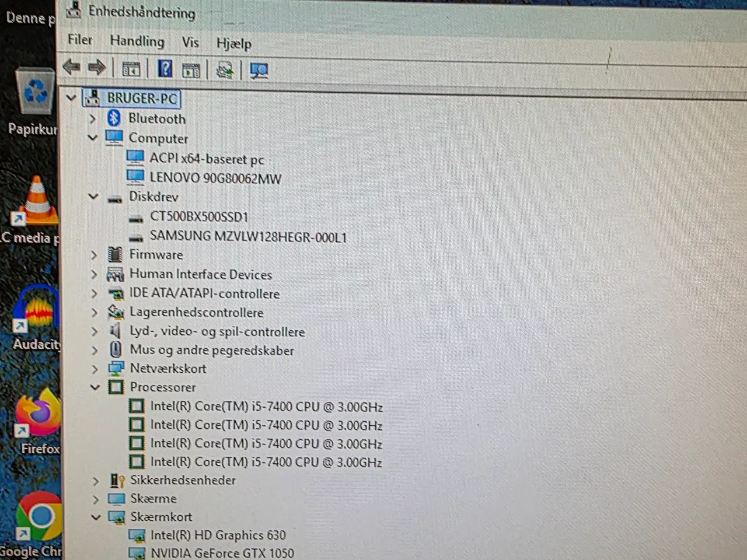
Task: Click the Netværkskort label text
Action: [x=168, y=369]
